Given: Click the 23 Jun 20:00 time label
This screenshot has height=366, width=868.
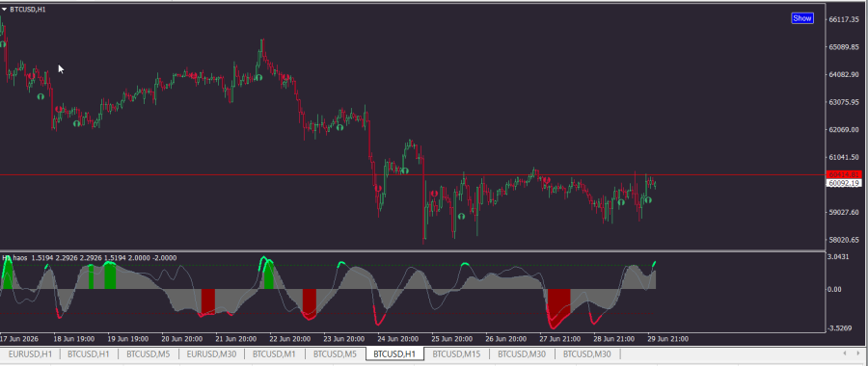Looking at the screenshot, I should pos(343,339).
